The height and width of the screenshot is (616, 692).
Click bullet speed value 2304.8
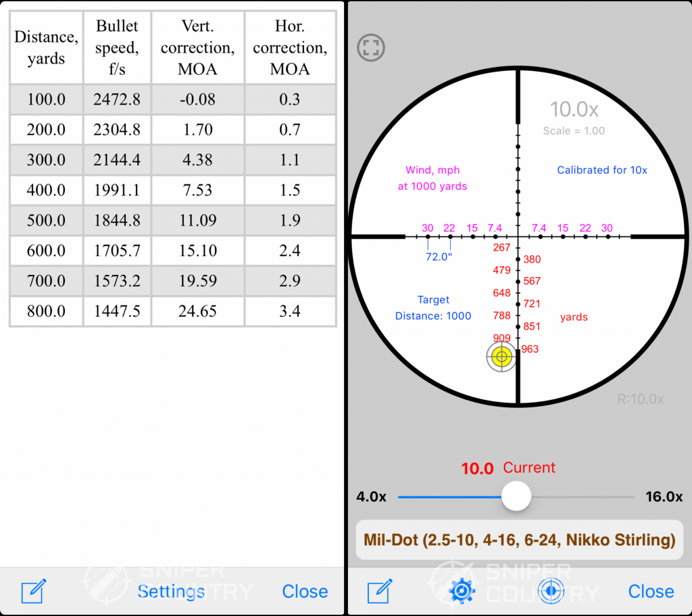click(117, 130)
